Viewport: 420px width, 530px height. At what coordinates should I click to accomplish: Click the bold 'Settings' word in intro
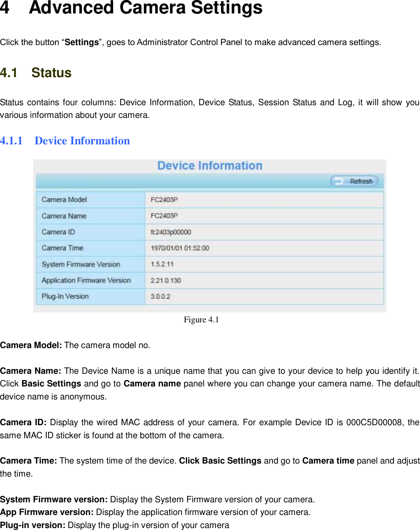tap(81, 42)
